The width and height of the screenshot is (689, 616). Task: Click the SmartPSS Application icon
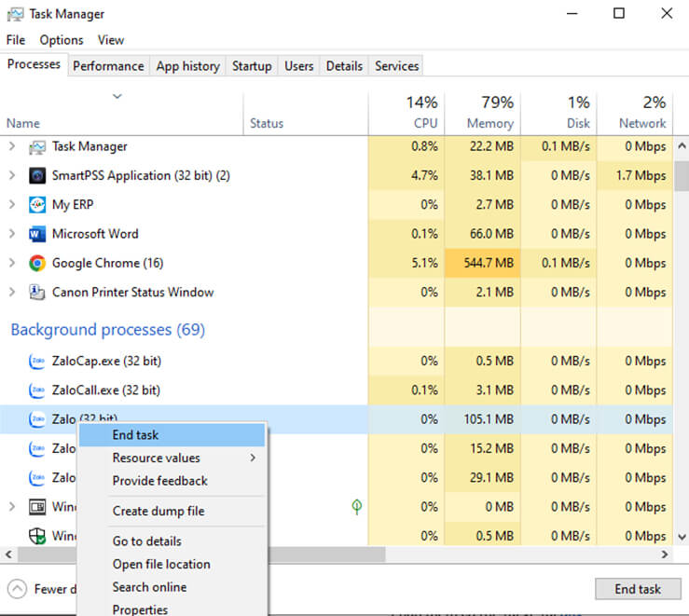point(37,175)
